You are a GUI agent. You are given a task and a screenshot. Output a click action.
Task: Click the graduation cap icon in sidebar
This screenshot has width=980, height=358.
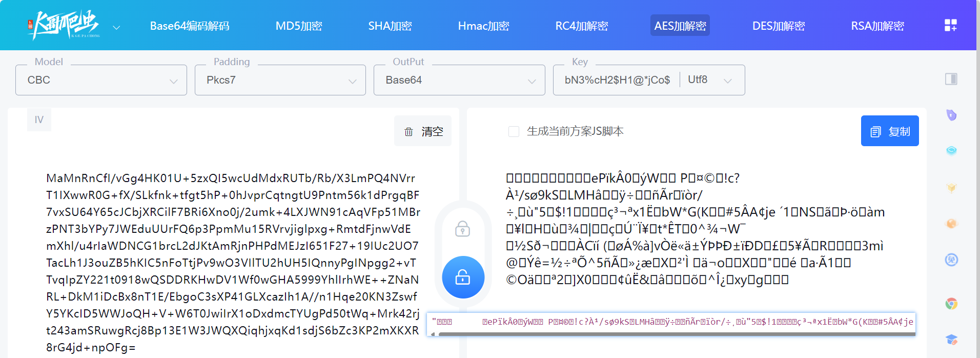pos(951,340)
